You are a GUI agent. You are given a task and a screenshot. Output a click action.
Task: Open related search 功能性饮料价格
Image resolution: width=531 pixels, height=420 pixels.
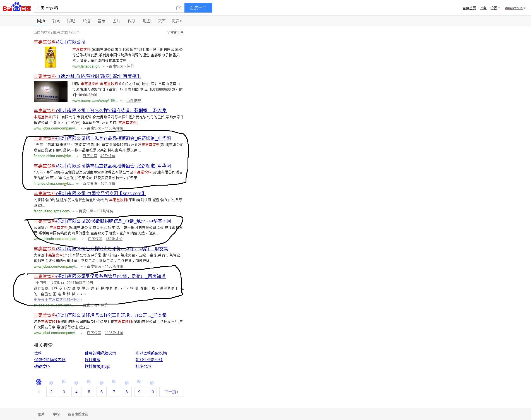coord(149,360)
